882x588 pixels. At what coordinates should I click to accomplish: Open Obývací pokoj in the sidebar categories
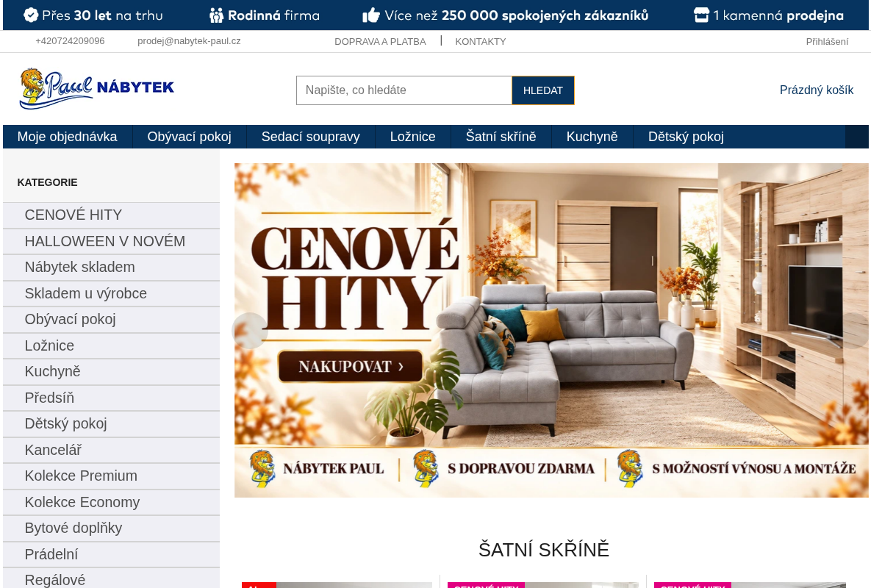pos(111,320)
